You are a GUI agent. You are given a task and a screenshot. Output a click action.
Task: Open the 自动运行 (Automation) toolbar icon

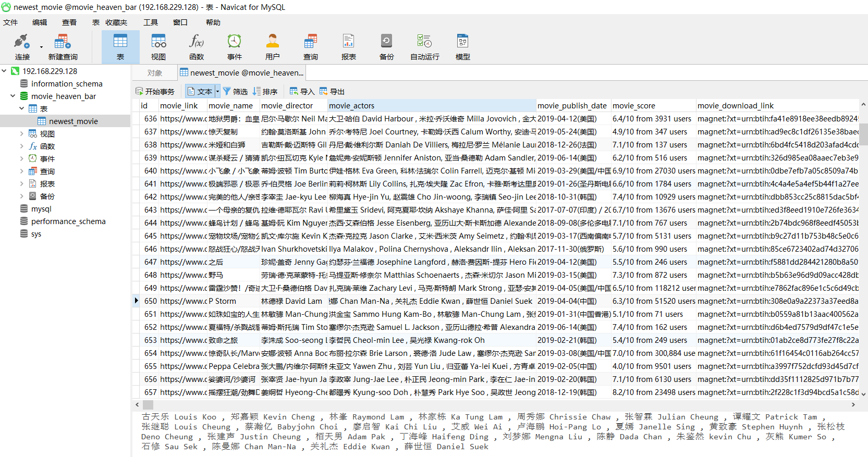425,46
